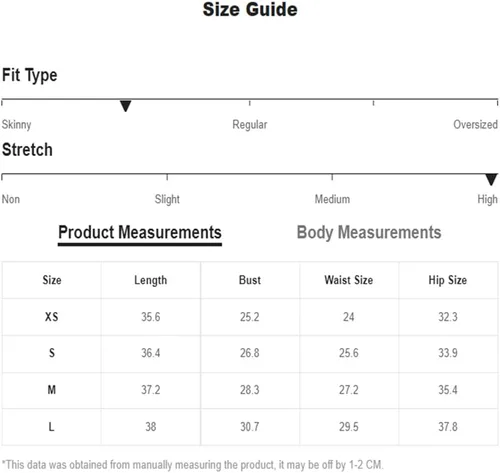This screenshot has width=500, height=473.
Task: Click the Hip Size column header
Action: click(448, 280)
